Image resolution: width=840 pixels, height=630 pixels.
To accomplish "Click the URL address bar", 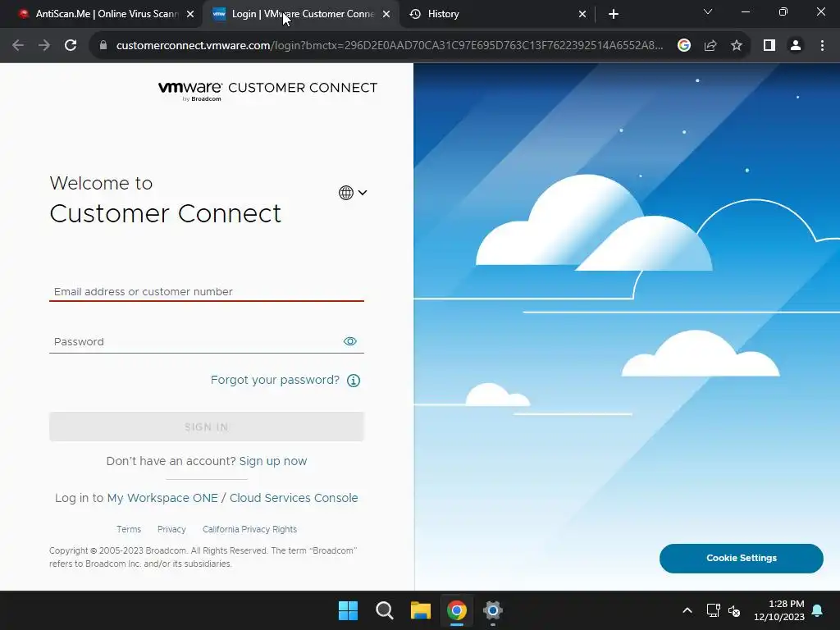I will 390,46.
